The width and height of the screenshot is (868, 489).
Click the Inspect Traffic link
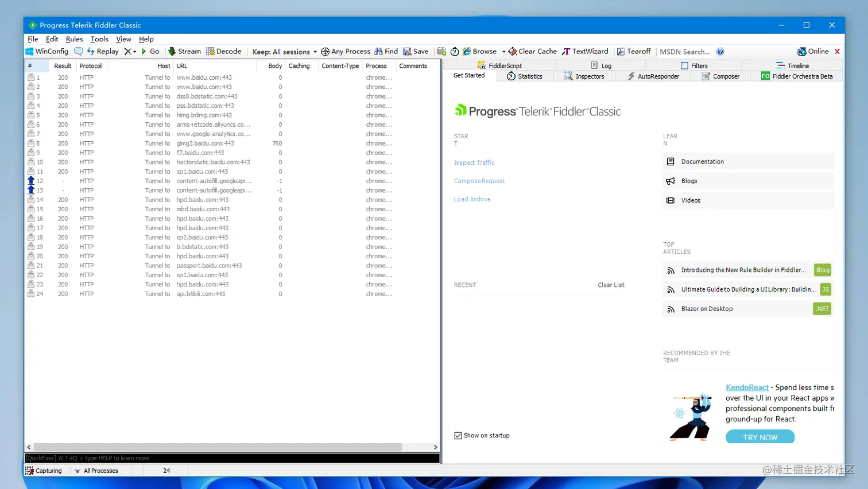pos(474,162)
